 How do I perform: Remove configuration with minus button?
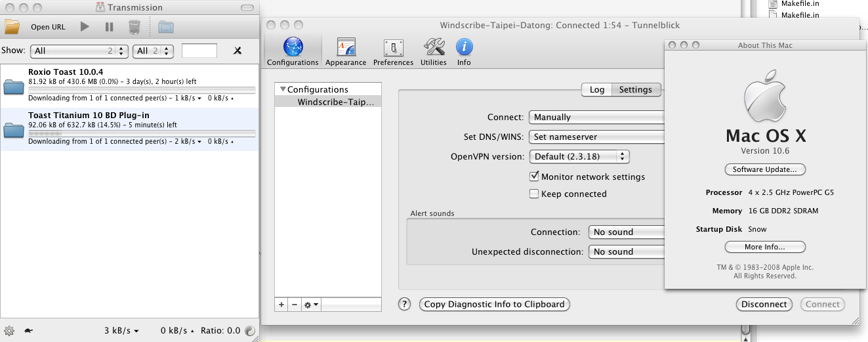[x=295, y=305]
